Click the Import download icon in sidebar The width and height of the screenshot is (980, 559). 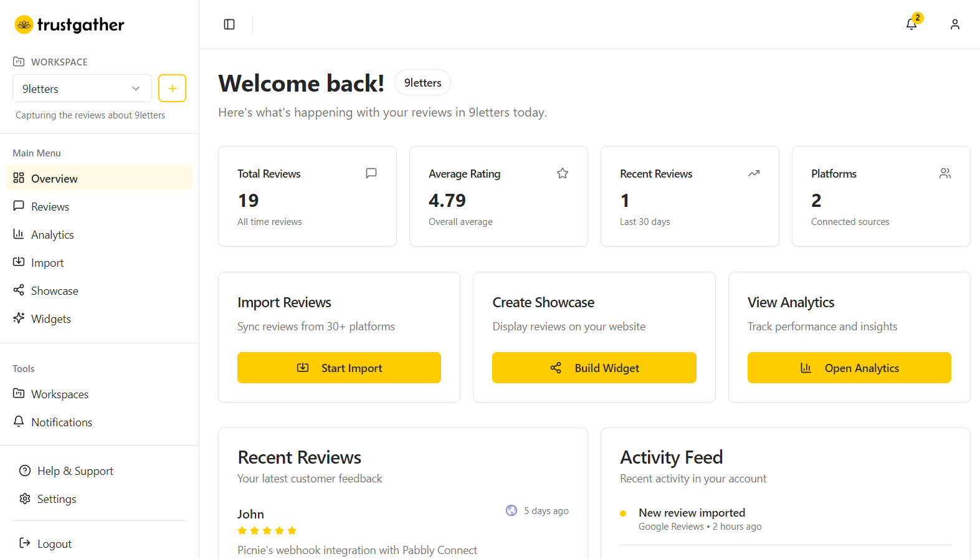pos(19,262)
